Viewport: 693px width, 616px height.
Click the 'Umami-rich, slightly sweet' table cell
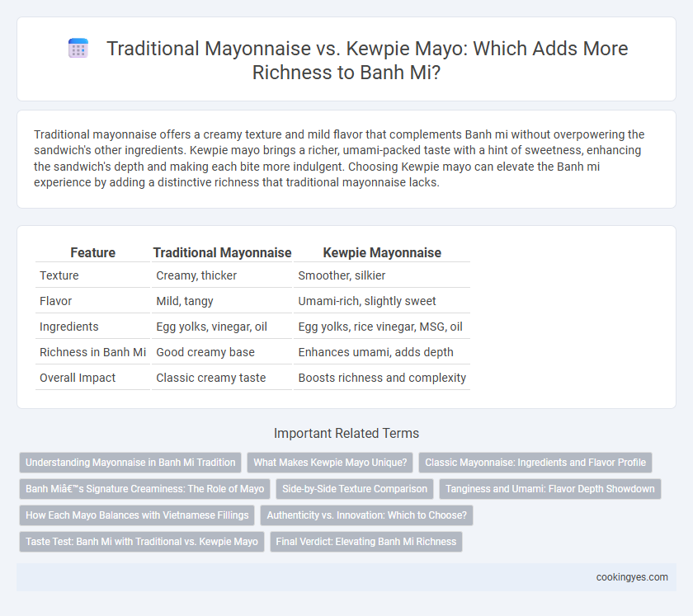[367, 301]
